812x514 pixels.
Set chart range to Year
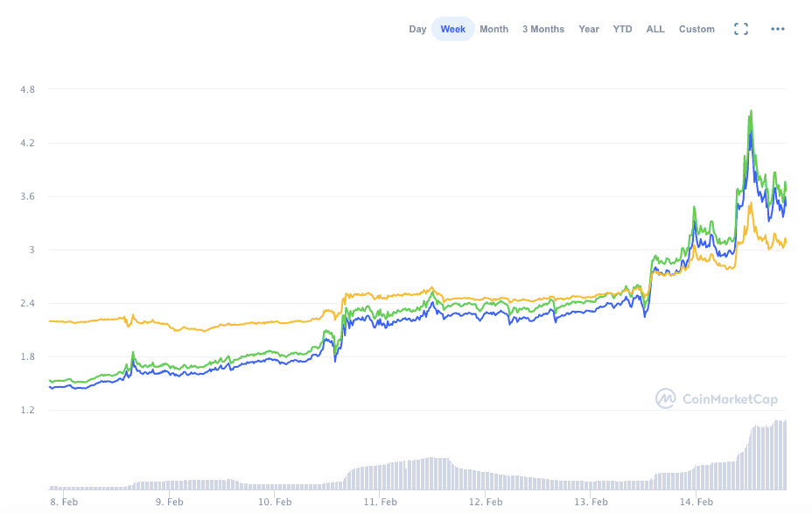pyautogui.click(x=589, y=29)
